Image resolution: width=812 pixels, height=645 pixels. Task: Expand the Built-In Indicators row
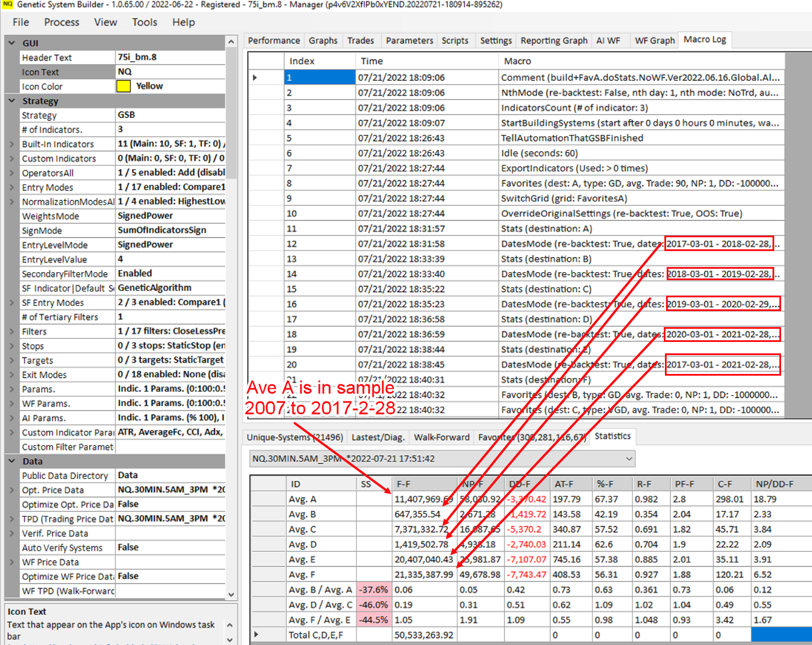(12, 144)
